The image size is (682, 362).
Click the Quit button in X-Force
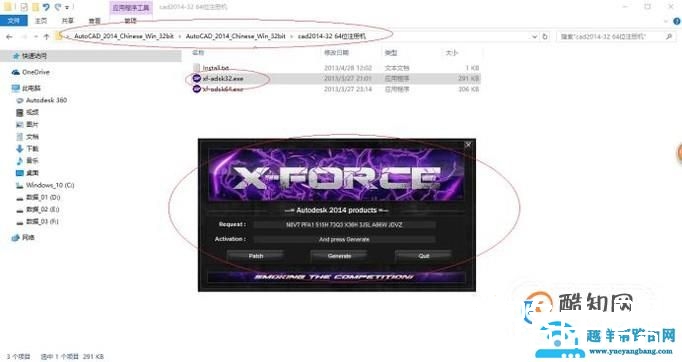tap(424, 256)
